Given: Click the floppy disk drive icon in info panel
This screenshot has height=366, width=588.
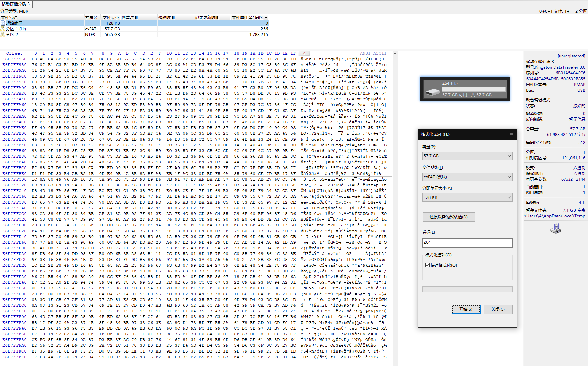Looking at the screenshot, I should [x=555, y=228].
